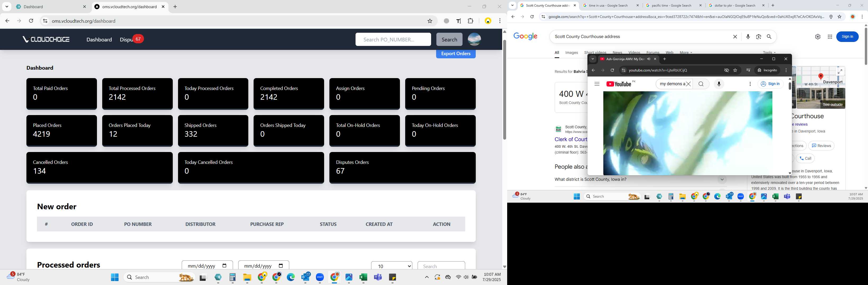868x285 pixels.
Task: Click the OMS page vertical scrollbar
Action: click(x=505, y=90)
